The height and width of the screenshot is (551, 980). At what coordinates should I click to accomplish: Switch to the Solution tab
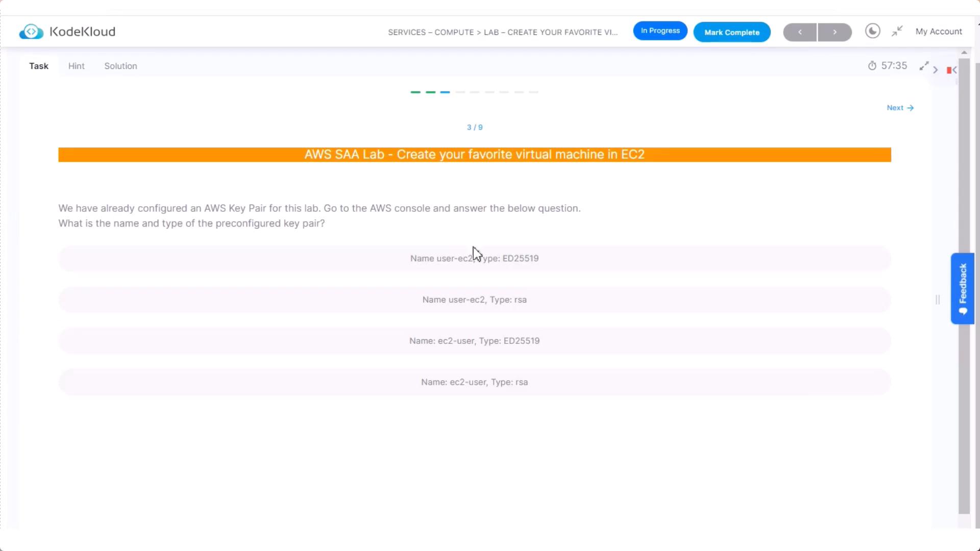click(120, 66)
